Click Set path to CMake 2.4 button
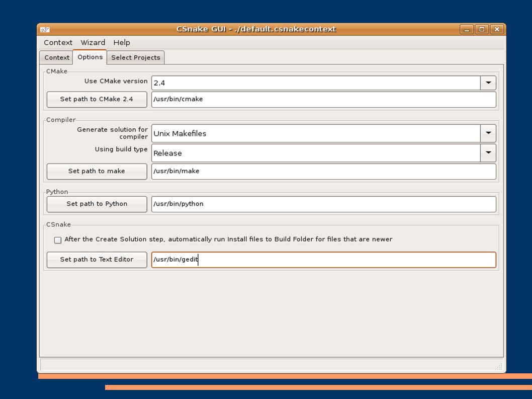The image size is (532, 399). click(x=97, y=99)
